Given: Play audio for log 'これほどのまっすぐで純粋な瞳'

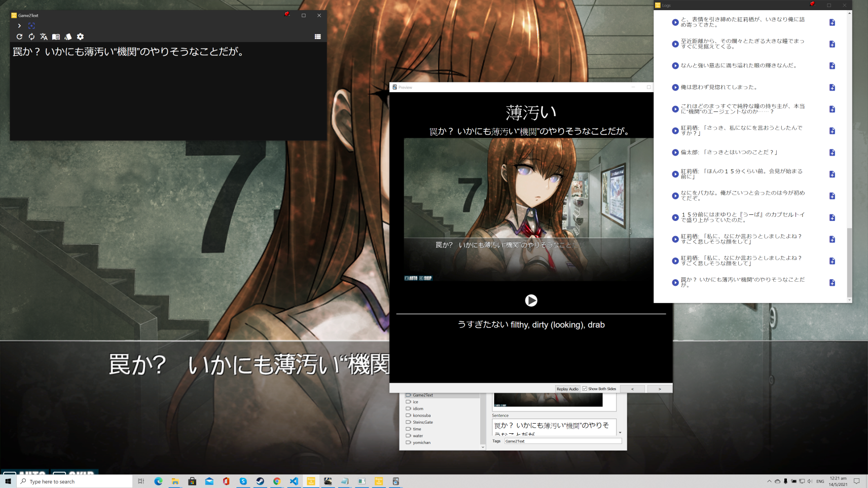Looking at the screenshot, I should point(675,109).
